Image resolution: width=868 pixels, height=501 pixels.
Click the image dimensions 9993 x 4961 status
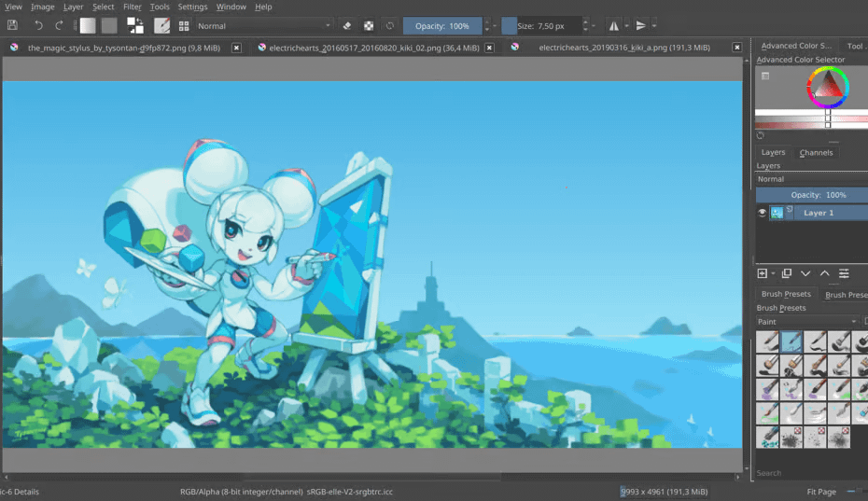coord(665,492)
